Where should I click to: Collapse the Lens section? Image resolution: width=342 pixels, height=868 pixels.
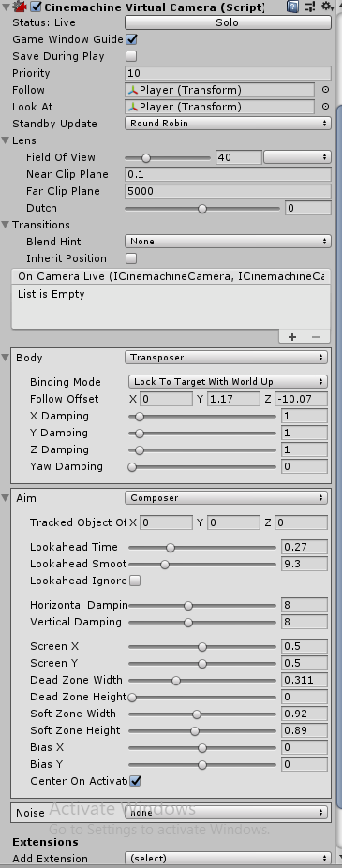tap(6, 140)
